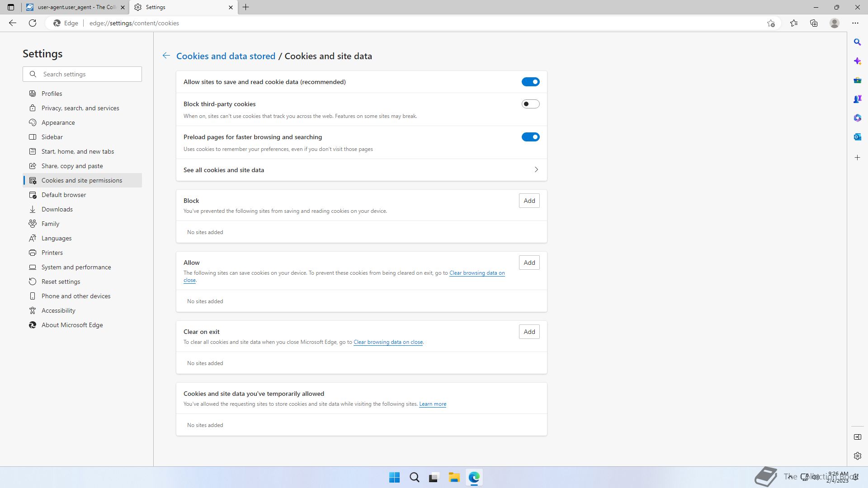Image resolution: width=868 pixels, height=488 pixels.
Task: Click plus icon to customize sidebar
Action: 857,158
